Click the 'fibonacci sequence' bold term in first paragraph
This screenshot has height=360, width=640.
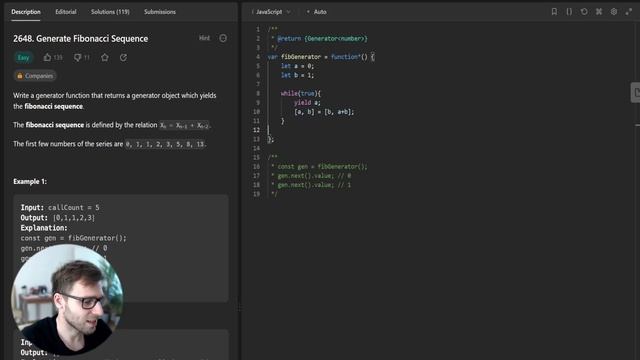point(53,107)
